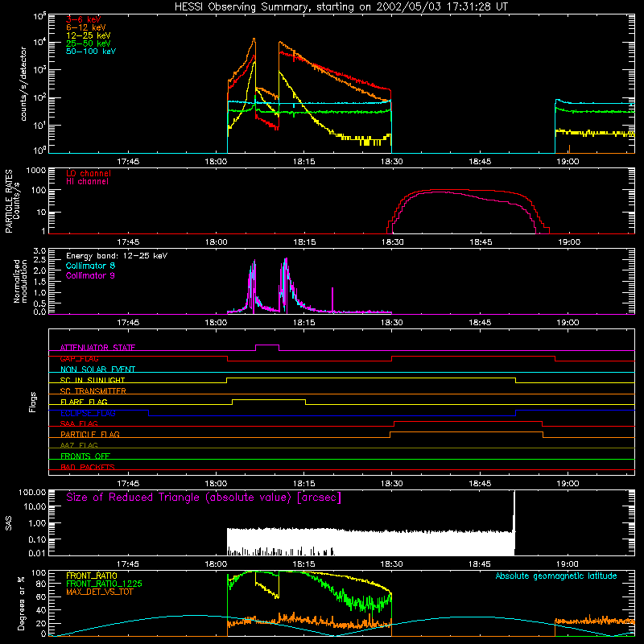This screenshot has height=644, width=644.
Task: Click the BAD_PACKETS flag label
Action: pos(88,468)
